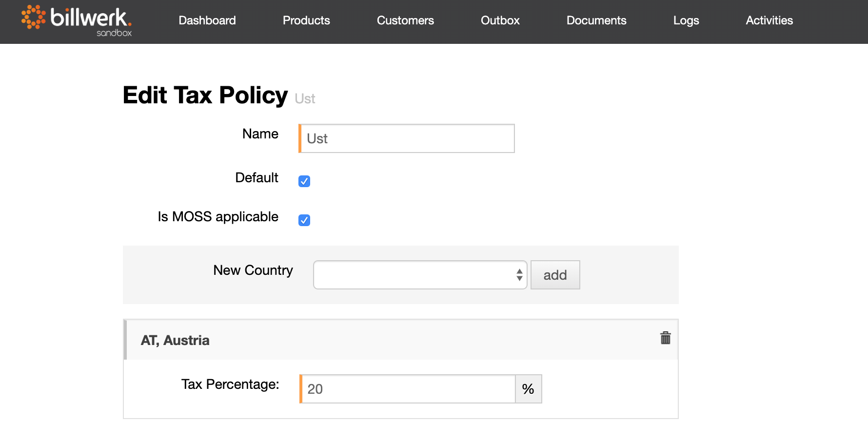The width and height of the screenshot is (868, 422).
Task: Click the Edit Tax Policy heading
Action: (205, 95)
